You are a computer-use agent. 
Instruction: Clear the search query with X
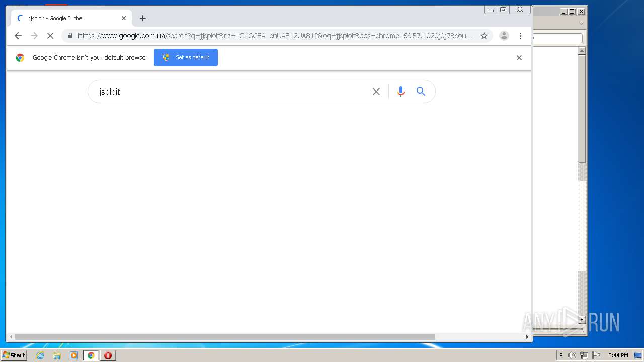pyautogui.click(x=376, y=92)
